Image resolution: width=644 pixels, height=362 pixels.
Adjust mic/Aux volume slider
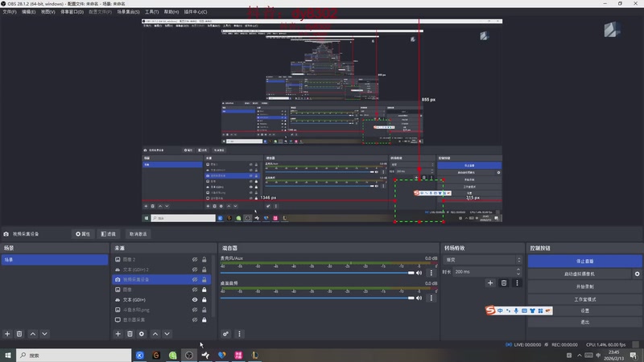point(317,273)
